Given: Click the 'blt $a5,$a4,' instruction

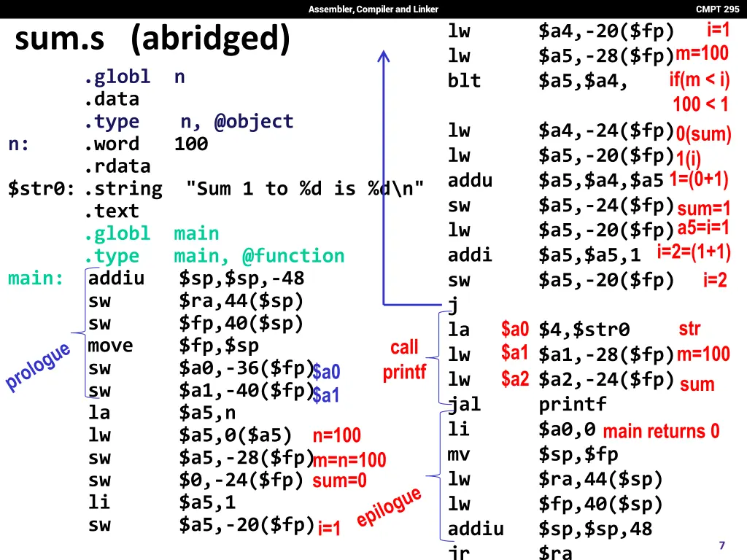Looking at the screenshot, I should (538, 80).
